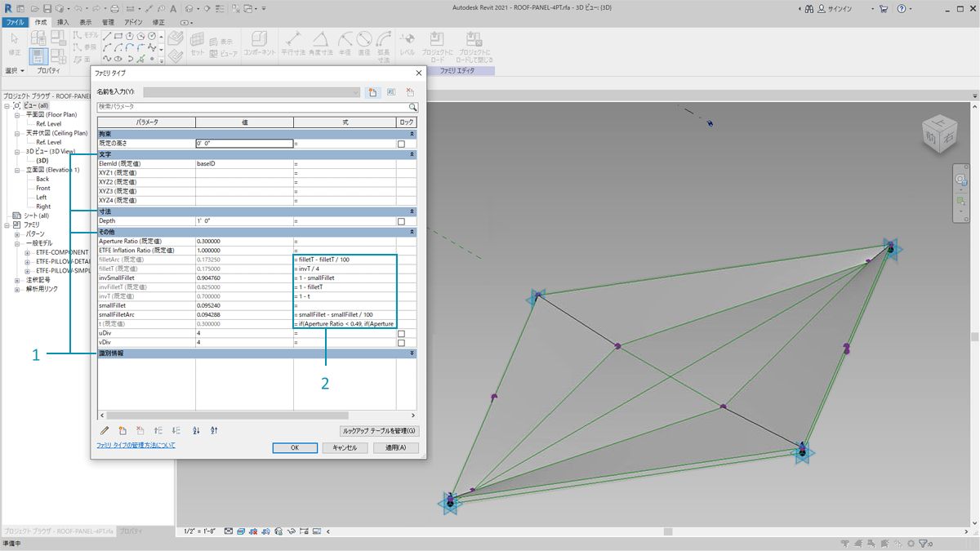Click New Parameter icon at dialog bottom
Viewport: 980px width, 551px height.
point(122,430)
